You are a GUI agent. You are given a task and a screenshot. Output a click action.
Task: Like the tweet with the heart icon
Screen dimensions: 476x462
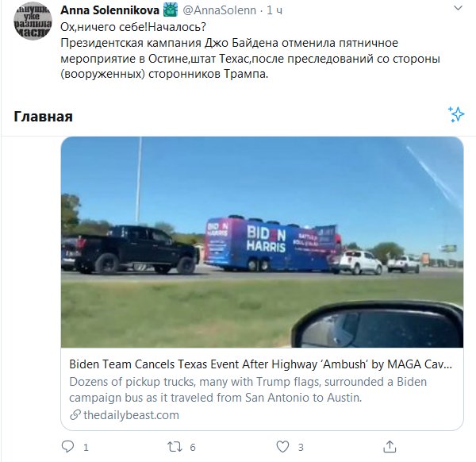click(x=282, y=447)
